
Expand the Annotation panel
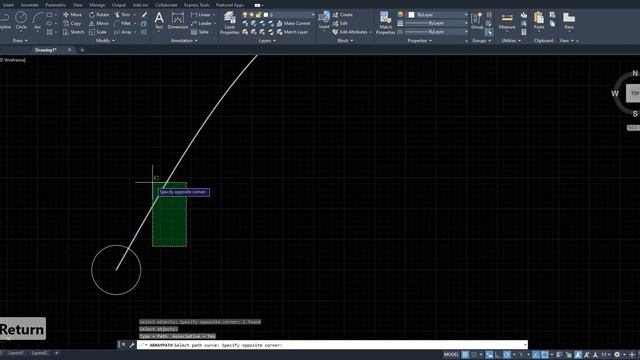pos(184,40)
